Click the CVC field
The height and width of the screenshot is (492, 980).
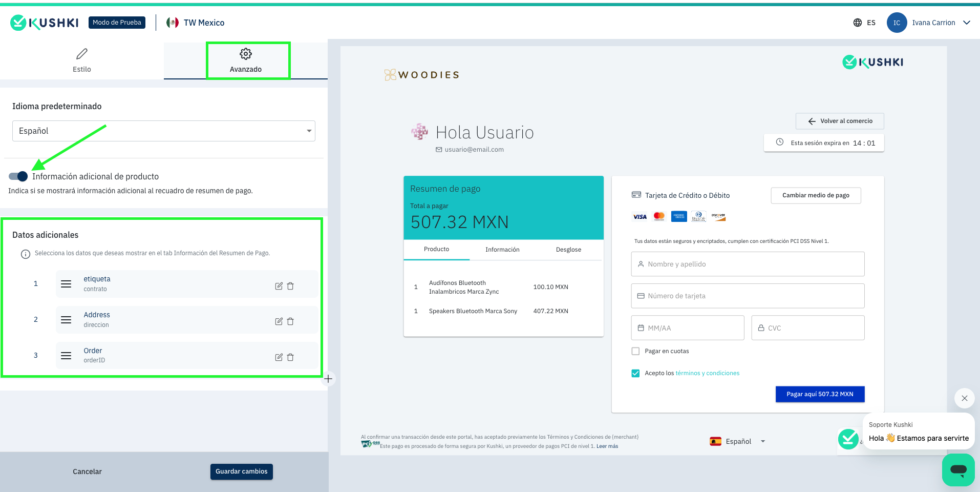click(808, 328)
